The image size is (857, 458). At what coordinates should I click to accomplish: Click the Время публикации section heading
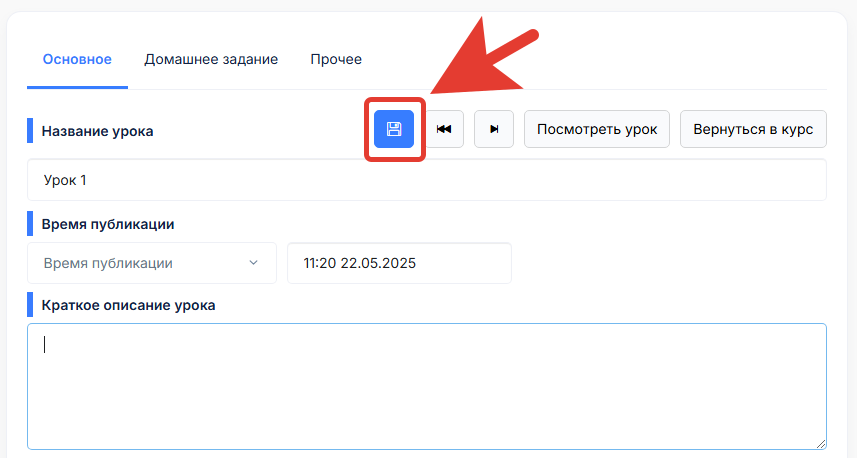108,224
